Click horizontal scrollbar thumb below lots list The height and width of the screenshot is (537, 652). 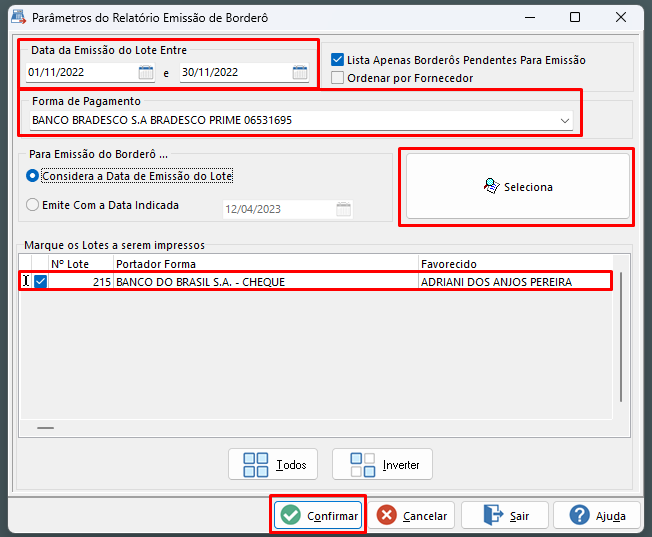(x=45, y=428)
